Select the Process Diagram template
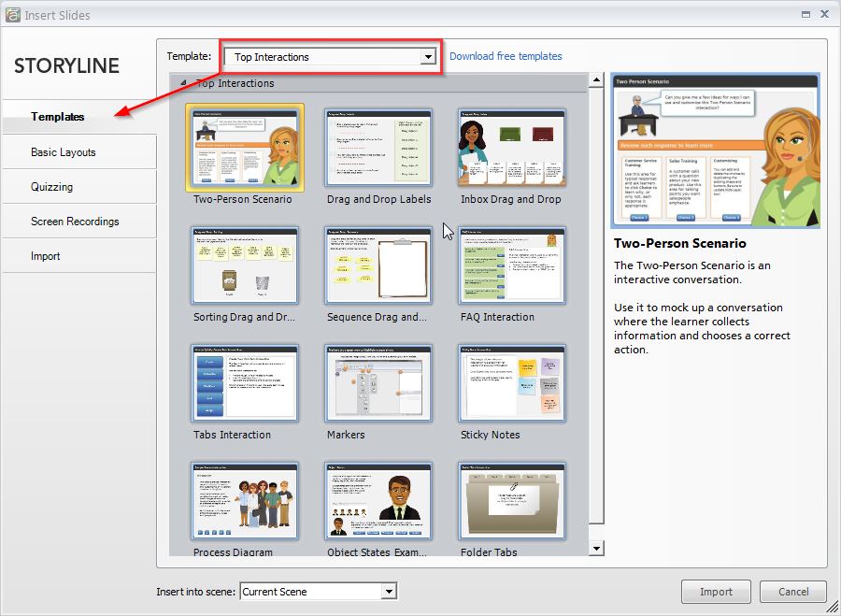The height and width of the screenshot is (616, 841). (x=243, y=501)
